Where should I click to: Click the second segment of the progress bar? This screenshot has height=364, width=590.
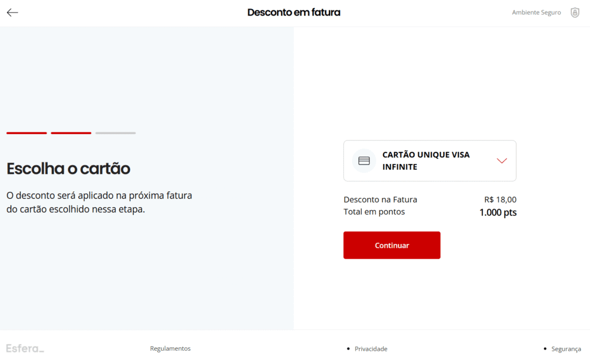(x=70, y=133)
